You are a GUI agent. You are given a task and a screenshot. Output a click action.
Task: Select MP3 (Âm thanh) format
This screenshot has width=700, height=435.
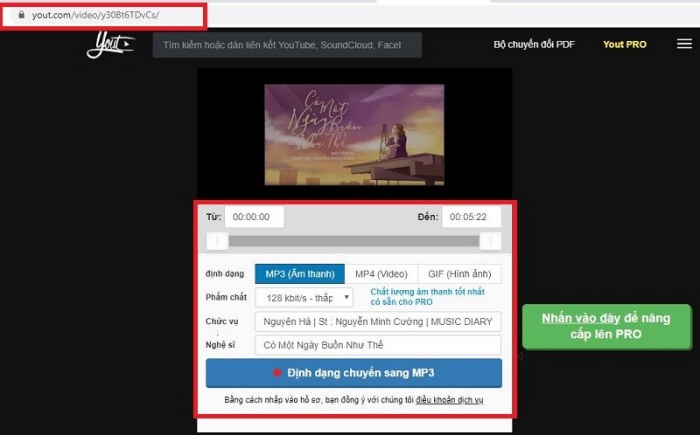(299, 273)
